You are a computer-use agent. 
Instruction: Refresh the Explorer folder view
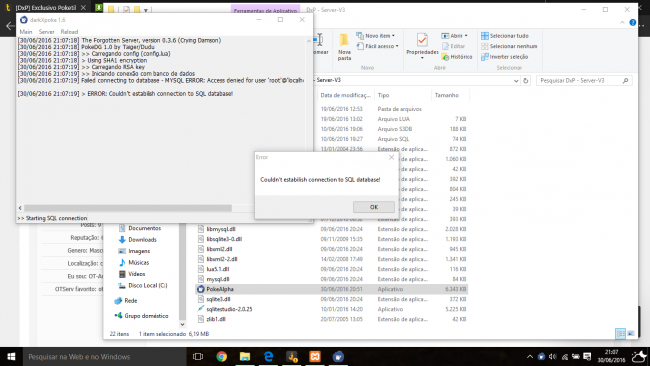point(526,80)
